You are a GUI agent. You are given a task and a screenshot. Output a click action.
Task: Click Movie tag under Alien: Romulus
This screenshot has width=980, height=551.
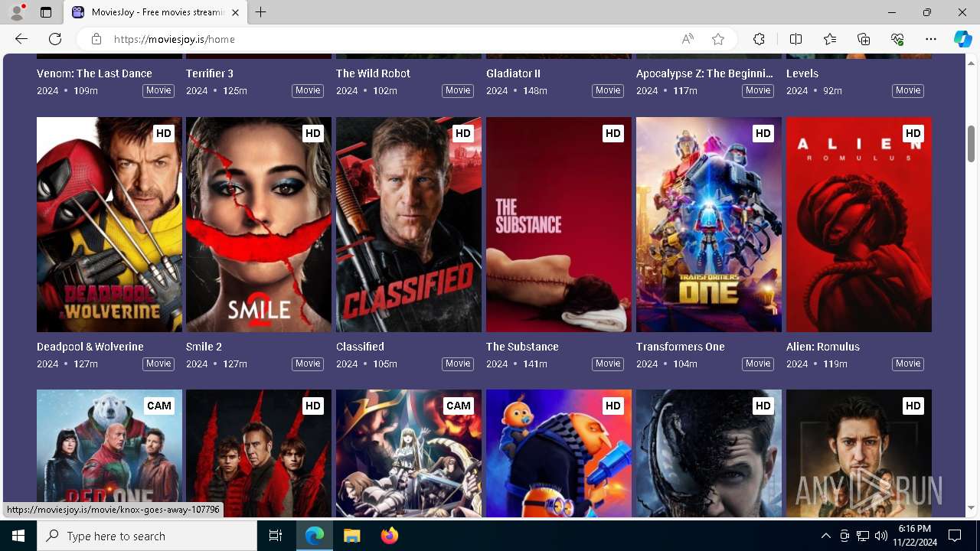(x=908, y=364)
